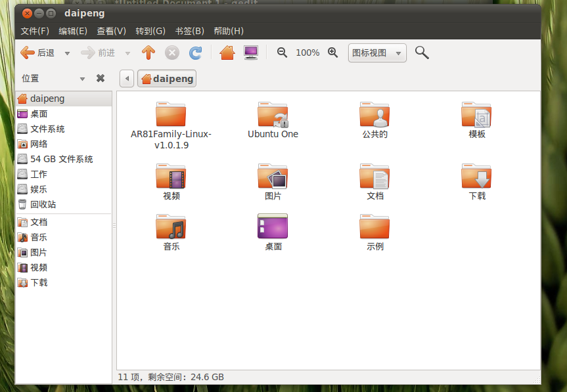The width and height of the screenshot is (567, 392).
Task: Open 网络 in the sidebar
Action: [64, 144]
